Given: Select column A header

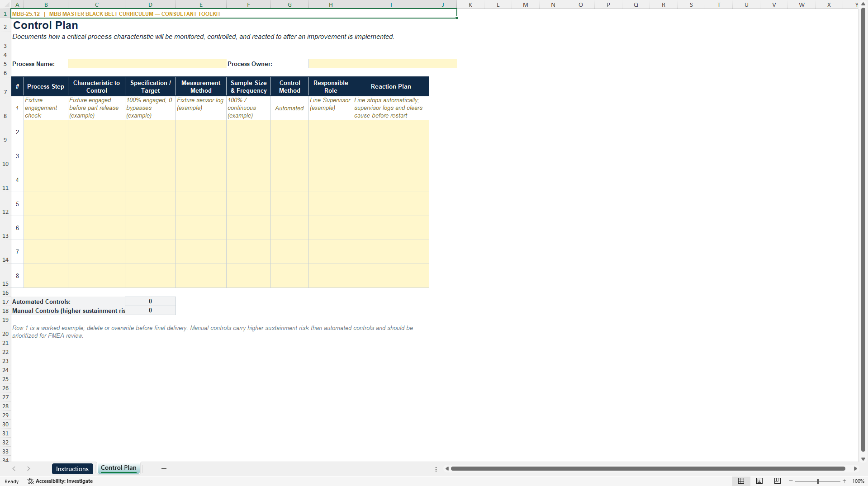Looking at the screenshot, I should [x=17, y=5].
